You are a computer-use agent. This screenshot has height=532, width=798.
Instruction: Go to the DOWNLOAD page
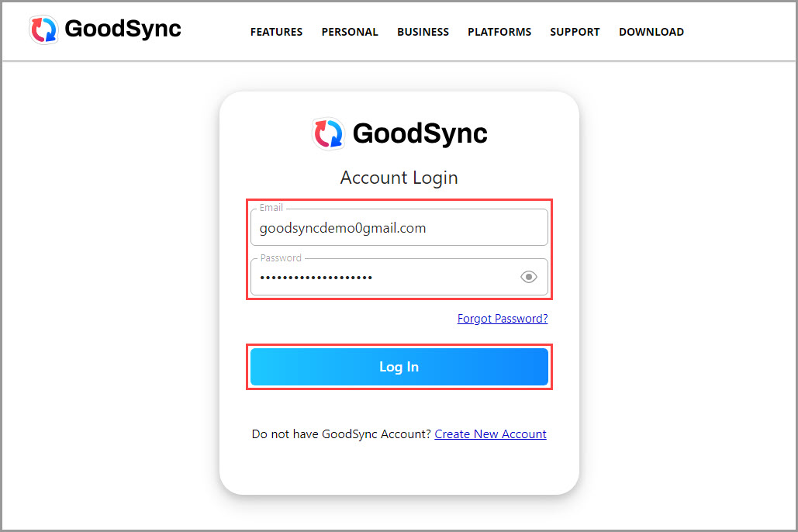click(651, 32)
